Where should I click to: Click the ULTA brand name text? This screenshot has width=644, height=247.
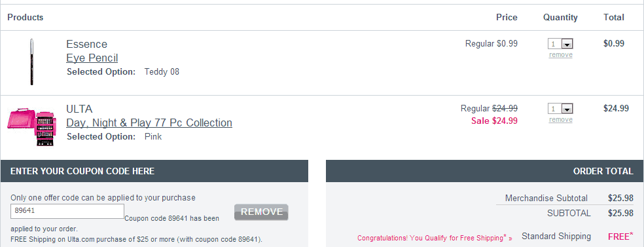click(x=79, y=109)
